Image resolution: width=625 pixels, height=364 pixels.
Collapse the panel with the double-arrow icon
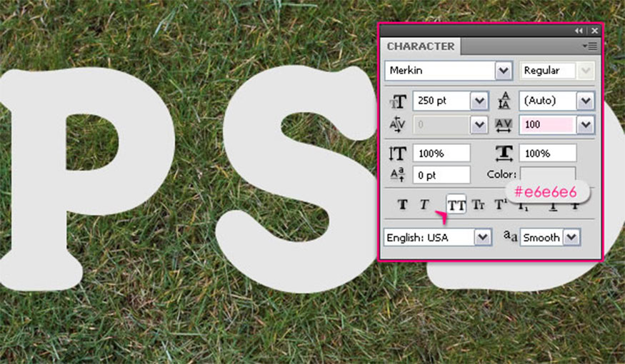coord(579,31)
